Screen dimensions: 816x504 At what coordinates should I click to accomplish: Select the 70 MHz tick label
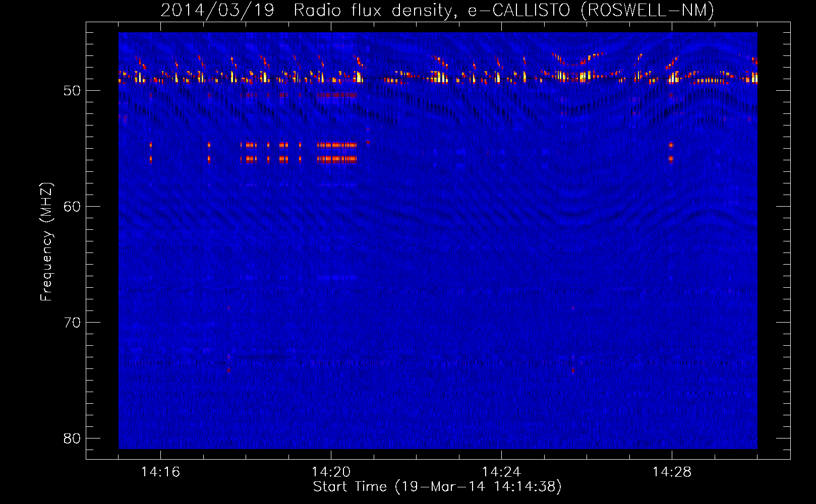point(72,323)
